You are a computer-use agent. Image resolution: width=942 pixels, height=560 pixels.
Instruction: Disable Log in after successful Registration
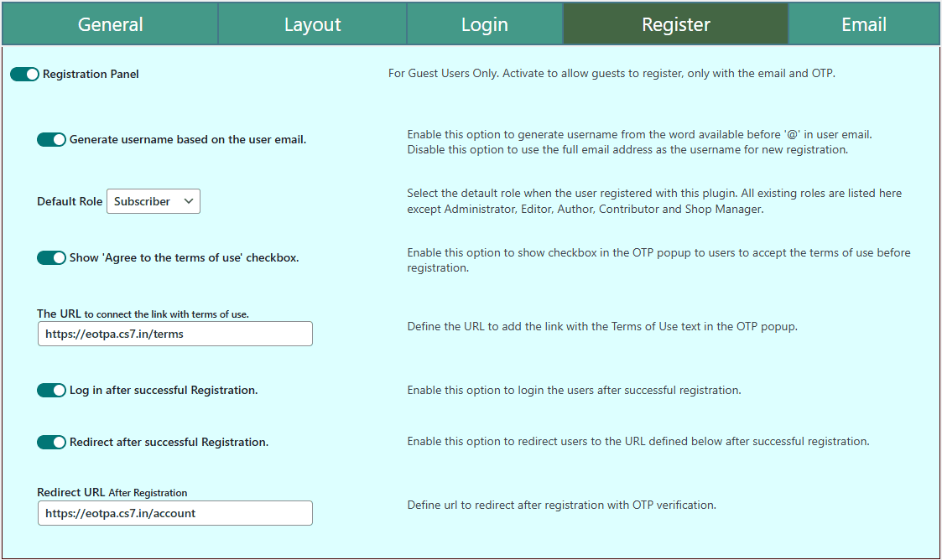(51, 391)
